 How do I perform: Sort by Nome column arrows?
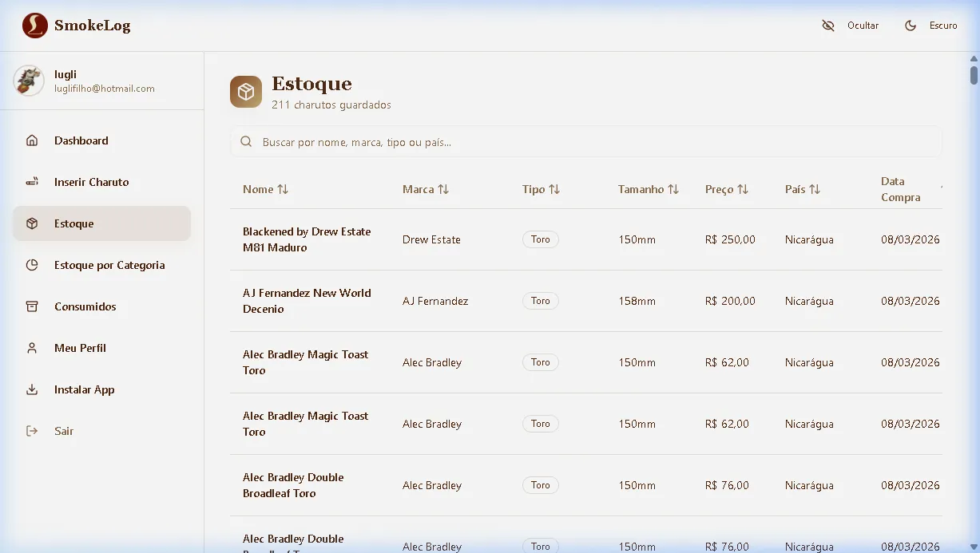[283, 189]
